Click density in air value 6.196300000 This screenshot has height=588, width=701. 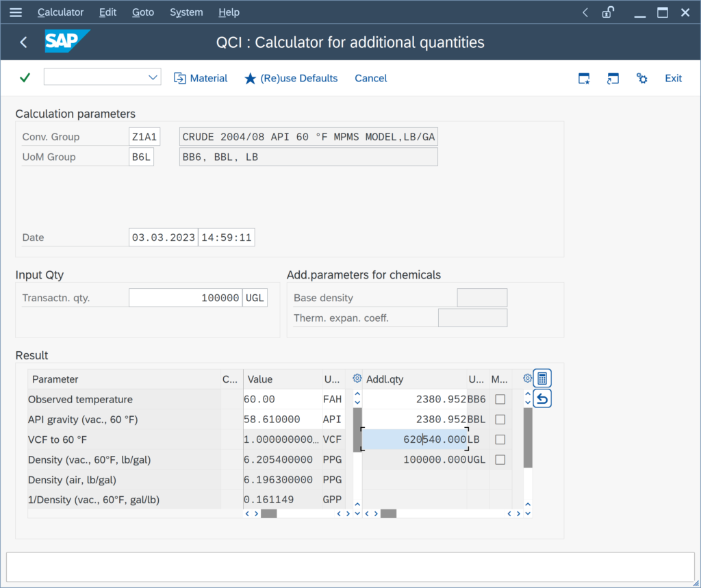coord(283,480)
